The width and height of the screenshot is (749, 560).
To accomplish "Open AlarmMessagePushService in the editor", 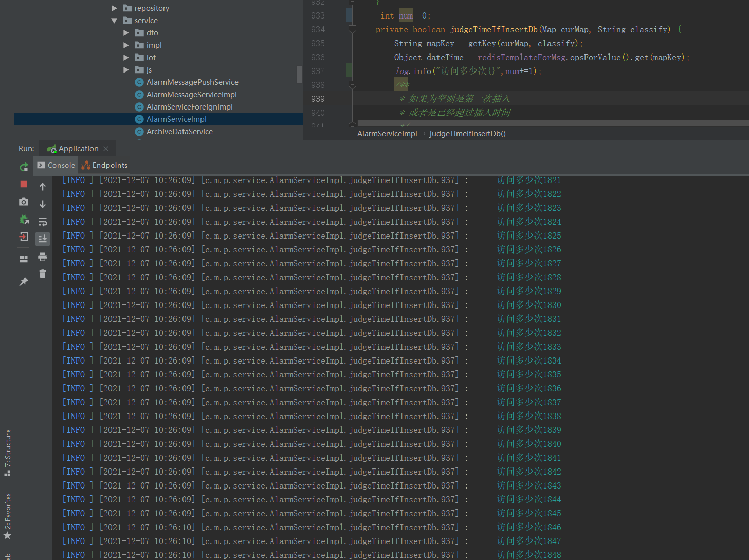I will tap(192, 82).
